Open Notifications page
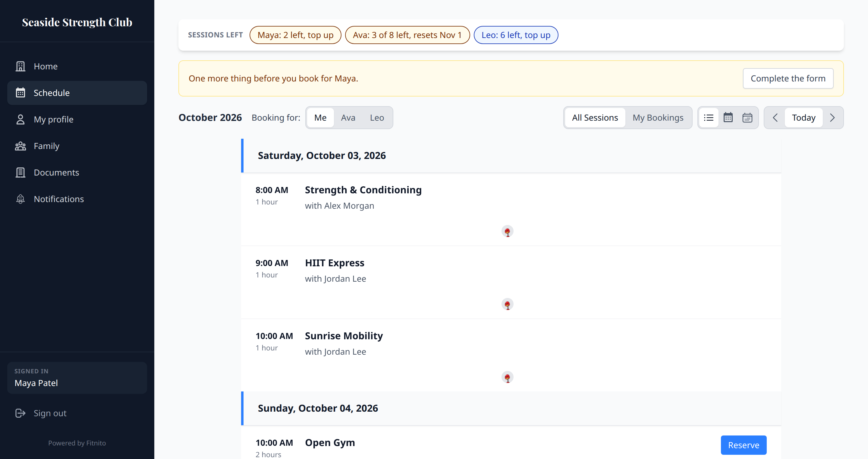Viewport: 868px width, 459px height. pyautogui.click(x=77, y=199)
